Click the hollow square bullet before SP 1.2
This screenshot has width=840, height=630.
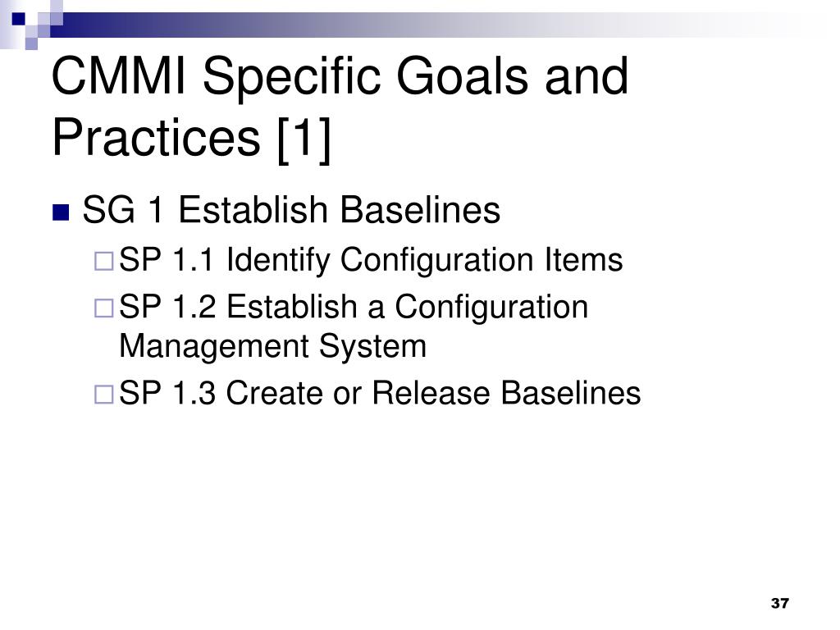coord(104,308)
